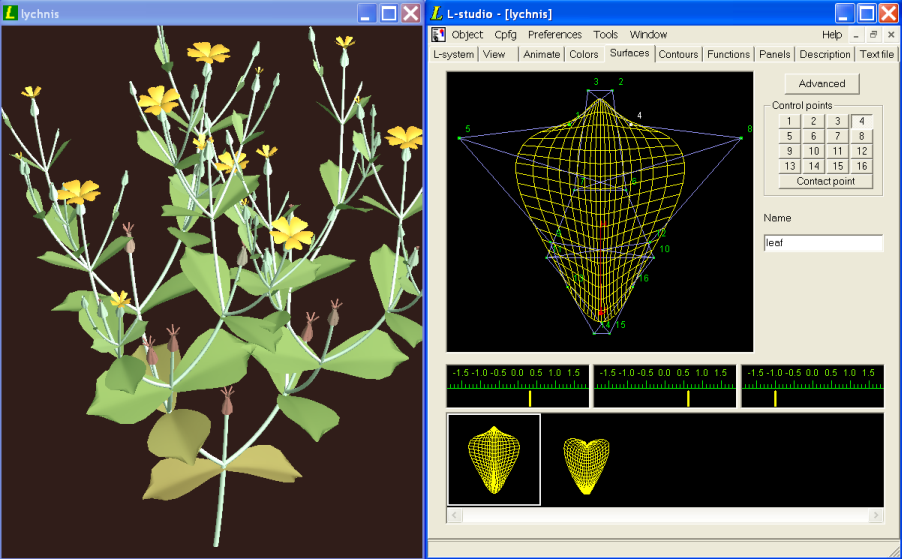Switch to the Panels tab

point(774,54)
